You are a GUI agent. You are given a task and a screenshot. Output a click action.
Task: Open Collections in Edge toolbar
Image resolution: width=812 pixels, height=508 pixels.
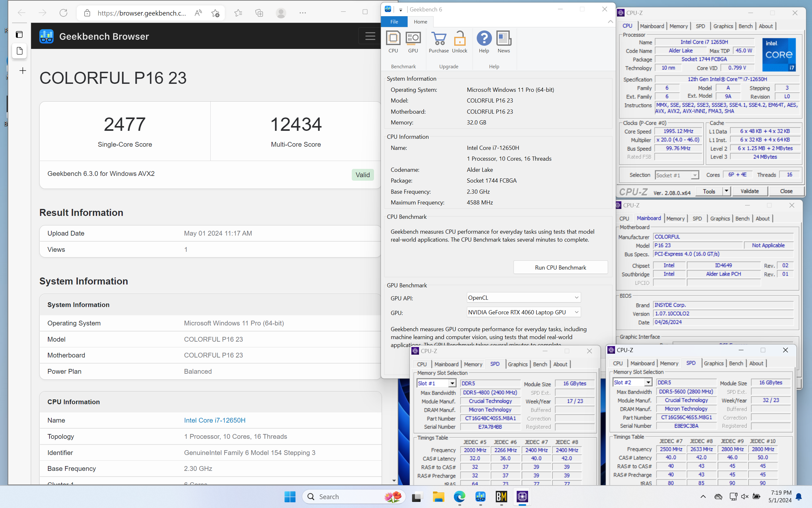259,13
